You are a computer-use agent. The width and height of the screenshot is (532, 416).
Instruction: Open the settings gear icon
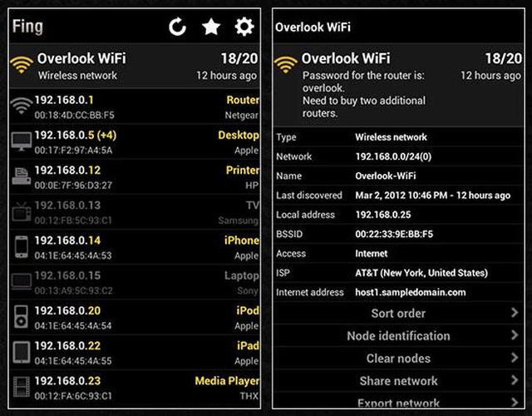pyautogui.click(x=244, y=27)
